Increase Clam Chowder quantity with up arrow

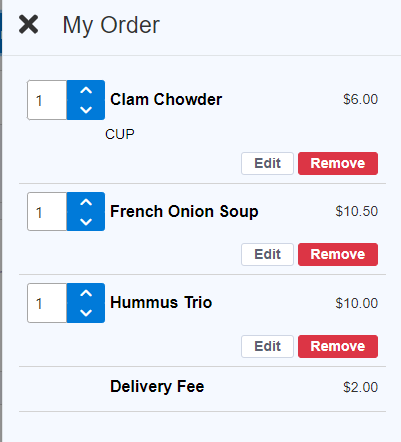(x=86, y=90)
